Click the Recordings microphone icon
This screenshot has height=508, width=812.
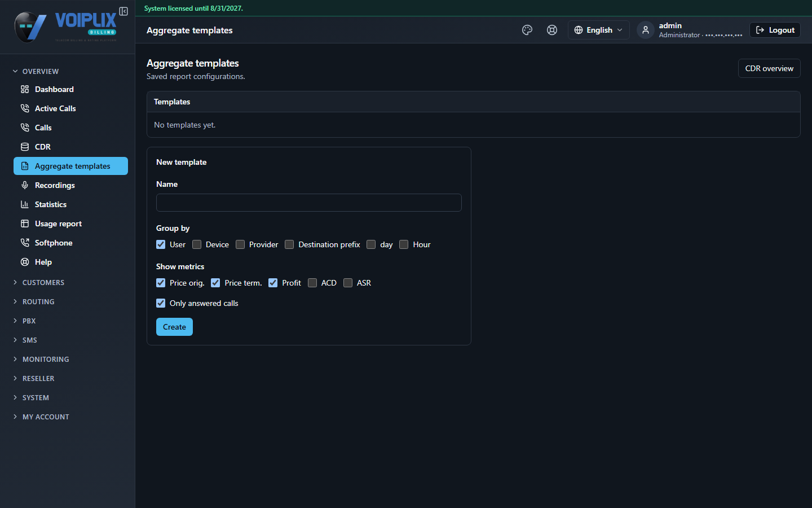click(25, 185)
